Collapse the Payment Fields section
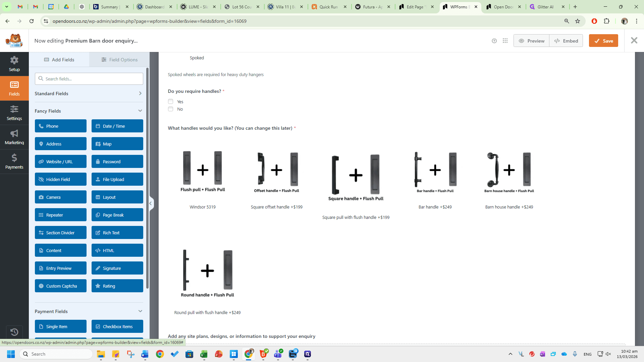Viewport: 644px width, 362px height. tap(89, 311)
